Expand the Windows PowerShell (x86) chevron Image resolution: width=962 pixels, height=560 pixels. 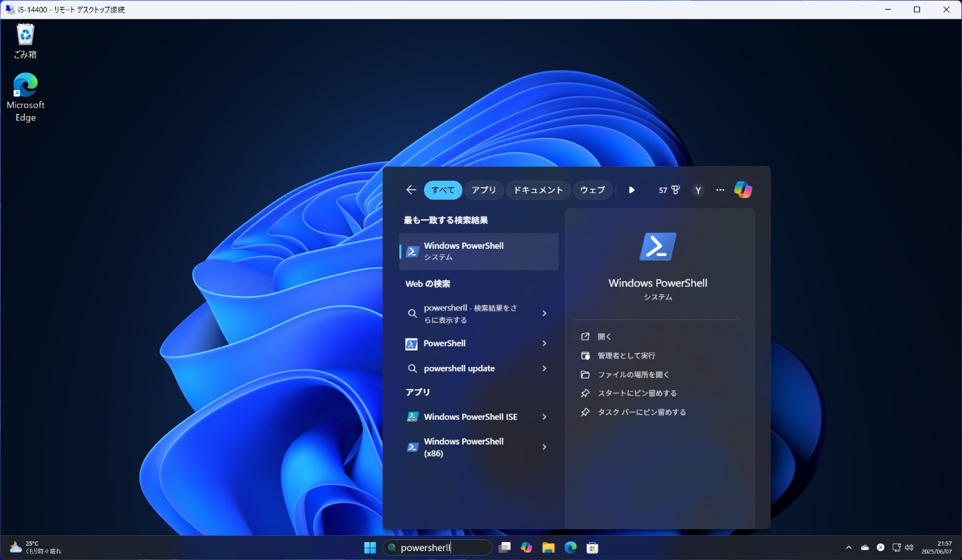tap(544, 447)
